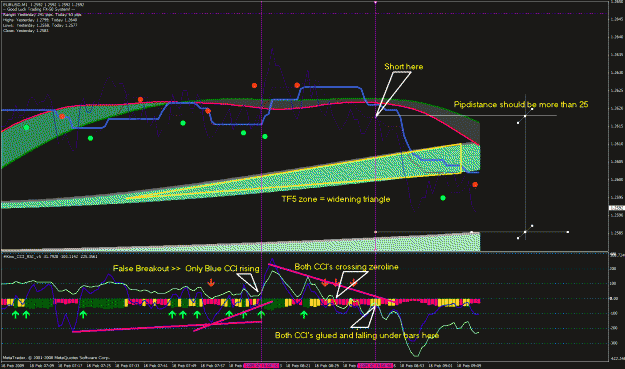625x369 pixels.
Task: Click the '18 Feb 08:21' time axis label
Action: pyautogui.click(x=299, y=365)
